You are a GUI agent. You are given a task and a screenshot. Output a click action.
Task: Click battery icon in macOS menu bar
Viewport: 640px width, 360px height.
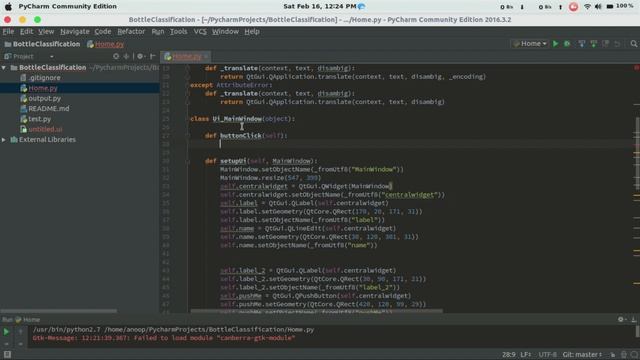coord(610,7)
